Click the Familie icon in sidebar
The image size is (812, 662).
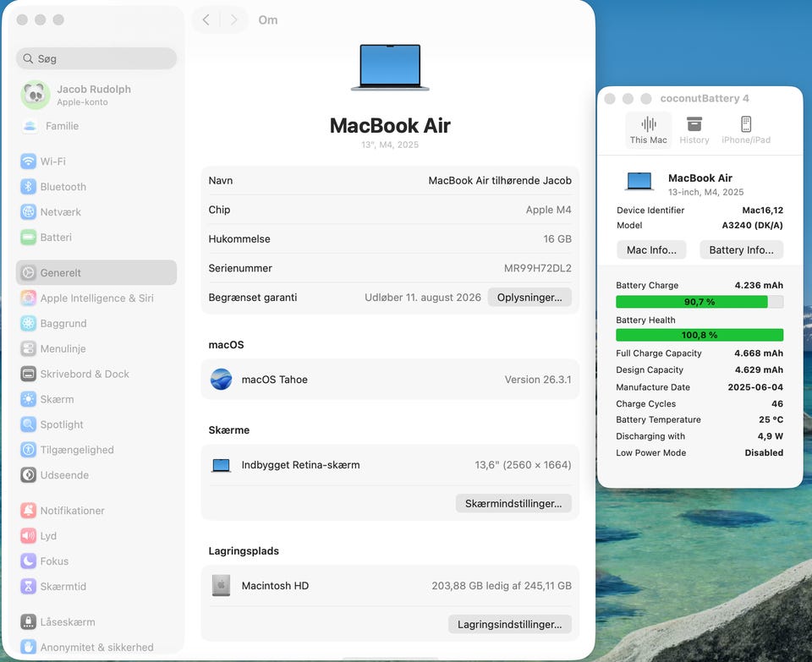[30, 126]
